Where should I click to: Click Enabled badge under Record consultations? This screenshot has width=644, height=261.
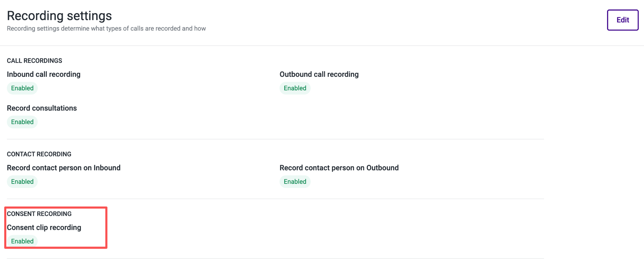click(22, 122)
